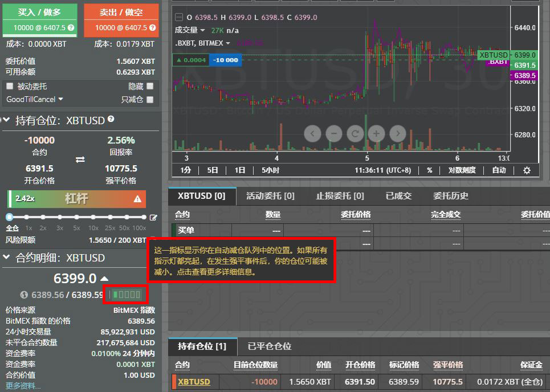Click the Buy / Long green button
550x392 pixels.
pos(40,21)
